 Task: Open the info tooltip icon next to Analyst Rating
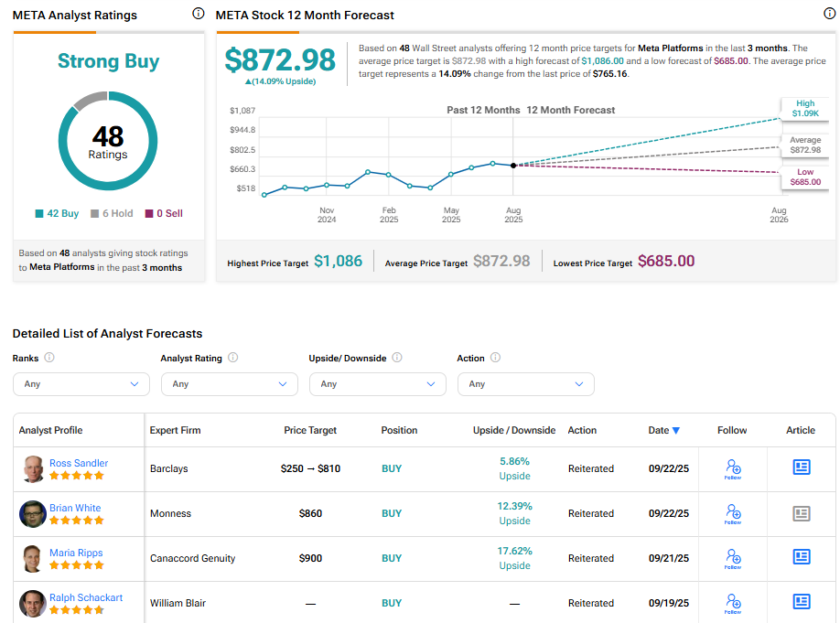233,358
